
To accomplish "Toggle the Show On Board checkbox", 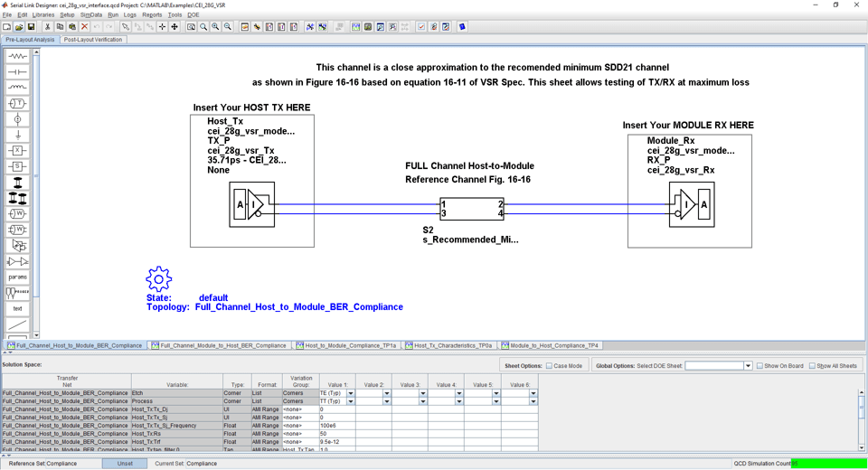I will pyautogui.click(x=759, y=366).
